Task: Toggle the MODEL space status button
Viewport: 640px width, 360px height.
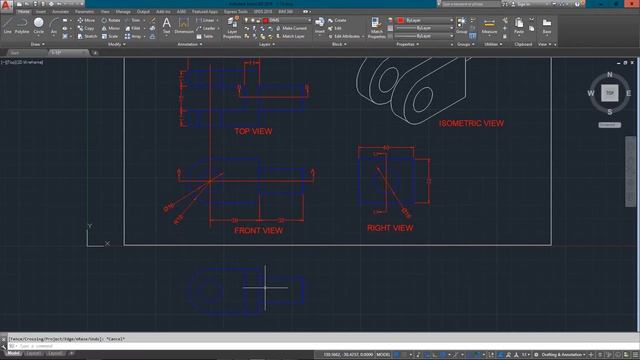Action: [383, 355]
